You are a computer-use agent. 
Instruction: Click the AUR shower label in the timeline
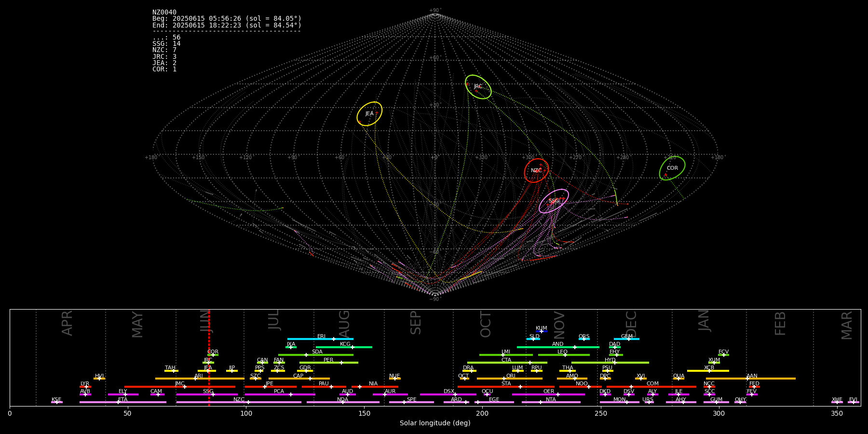(390, 392)
